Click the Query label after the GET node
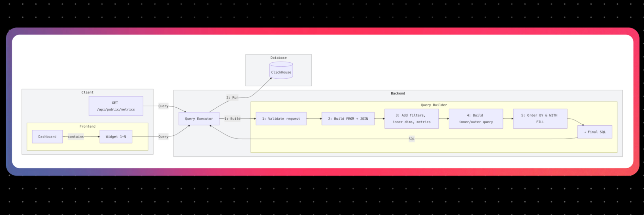644x215 pixels. [x=163, y=106]
